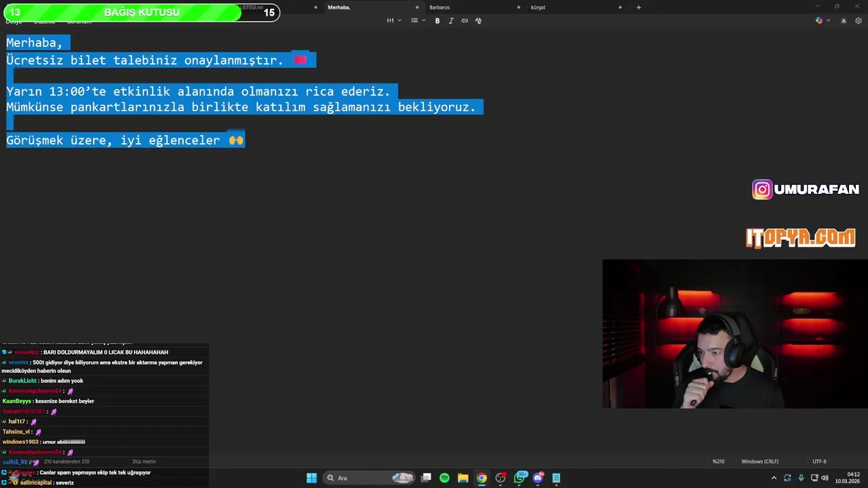The height and width of the screenshot is (488, 868).
Task: Click Windows (CRLF) line ending indicator
Action: click(759, 462)
